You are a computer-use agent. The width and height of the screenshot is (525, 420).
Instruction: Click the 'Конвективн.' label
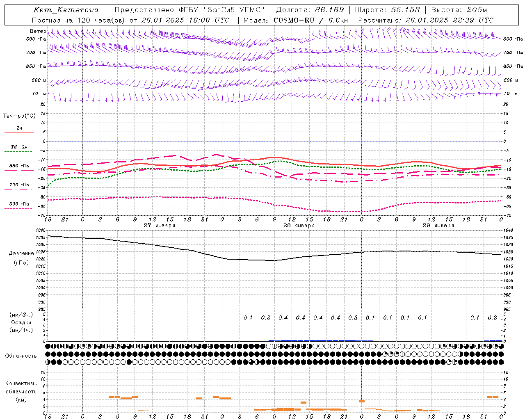click(21, 383)
